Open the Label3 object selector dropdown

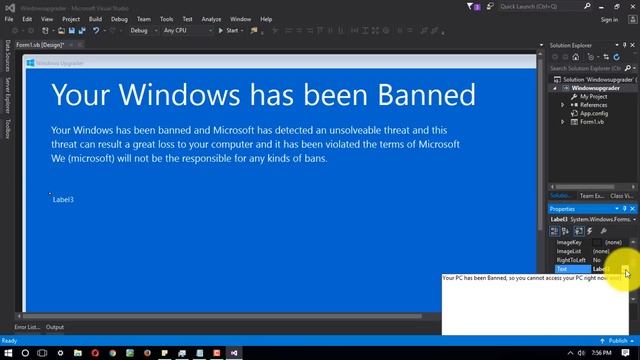click(634, 220)
